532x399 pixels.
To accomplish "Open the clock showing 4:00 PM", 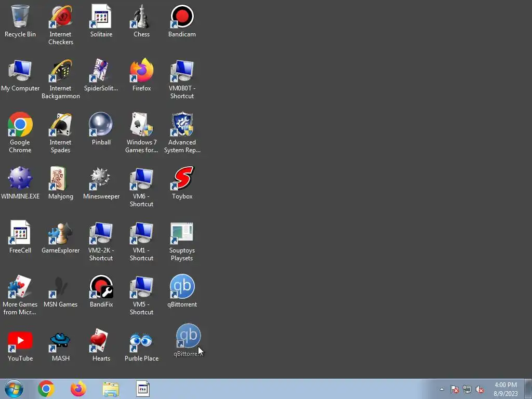I will pos(506,389).
